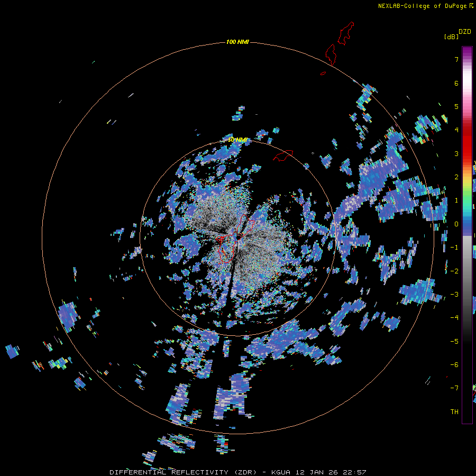
Task: Select the 50 NMI range ring label
Action: (237, 140)
